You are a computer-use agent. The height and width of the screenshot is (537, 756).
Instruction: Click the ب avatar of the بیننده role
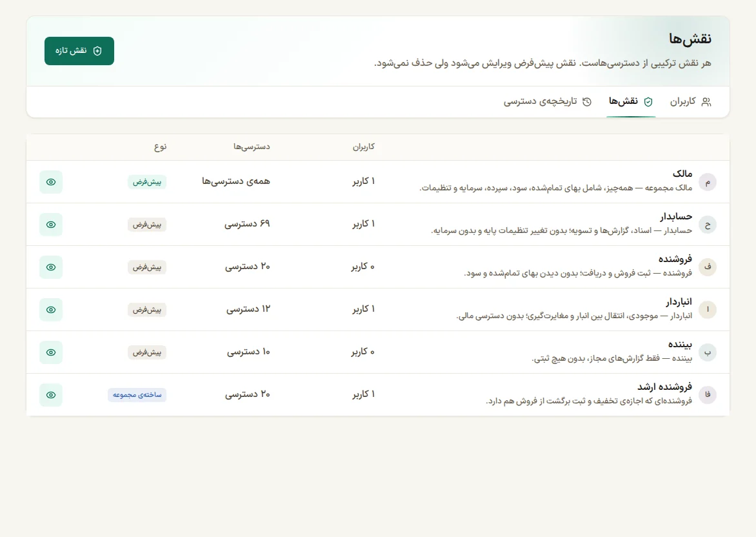click(708, 352)
